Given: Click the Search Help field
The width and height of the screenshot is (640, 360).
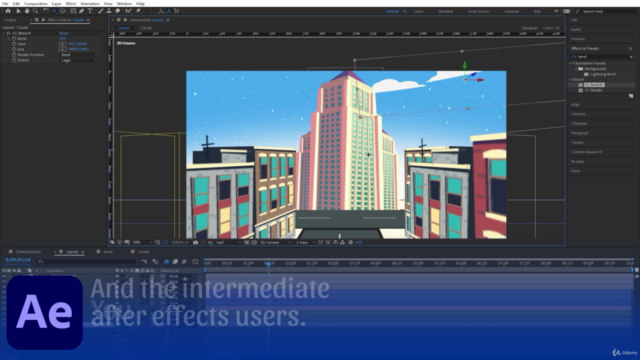Looking at the screenshot, I should pos(606,11).
